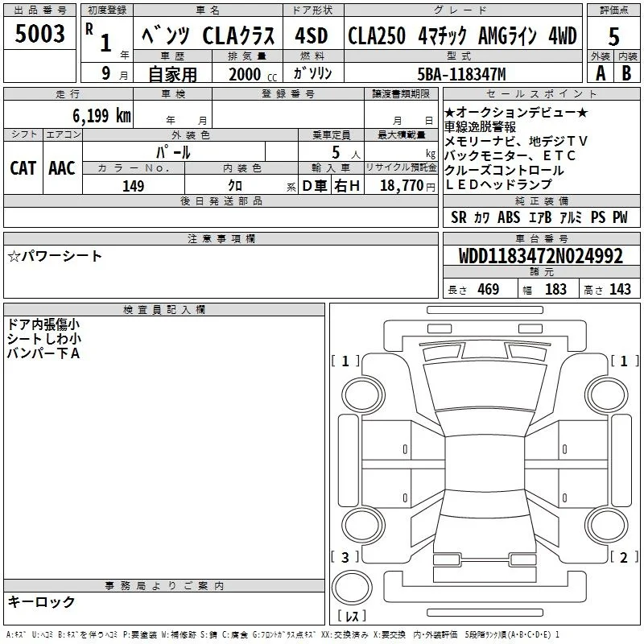
Task: Click lot number 5003
Action: pos(39,34)
